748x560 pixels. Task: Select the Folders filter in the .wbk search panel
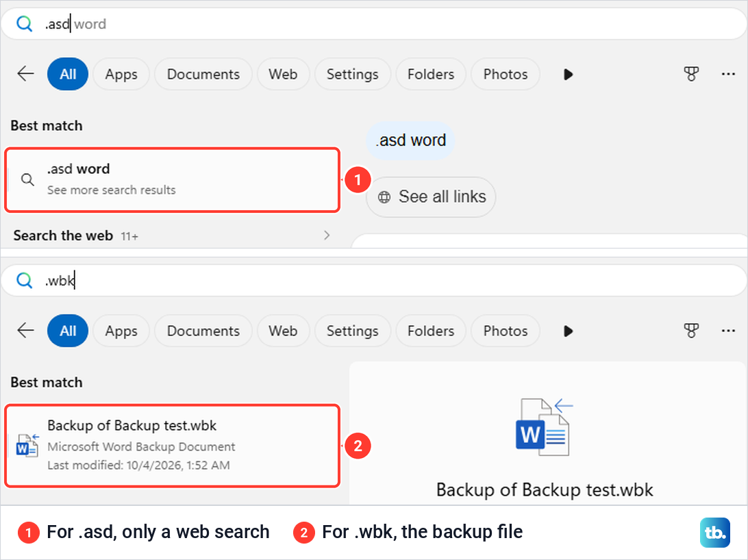click(x=431, y=330)
